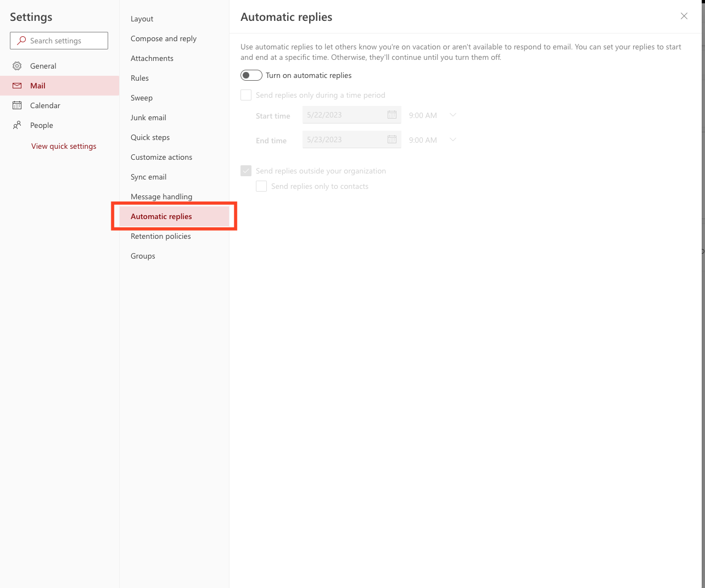The width and height of the screenshot is (705, 588).
Task: Click the People icon in sidebar
Action: click(x=17, y=125)
